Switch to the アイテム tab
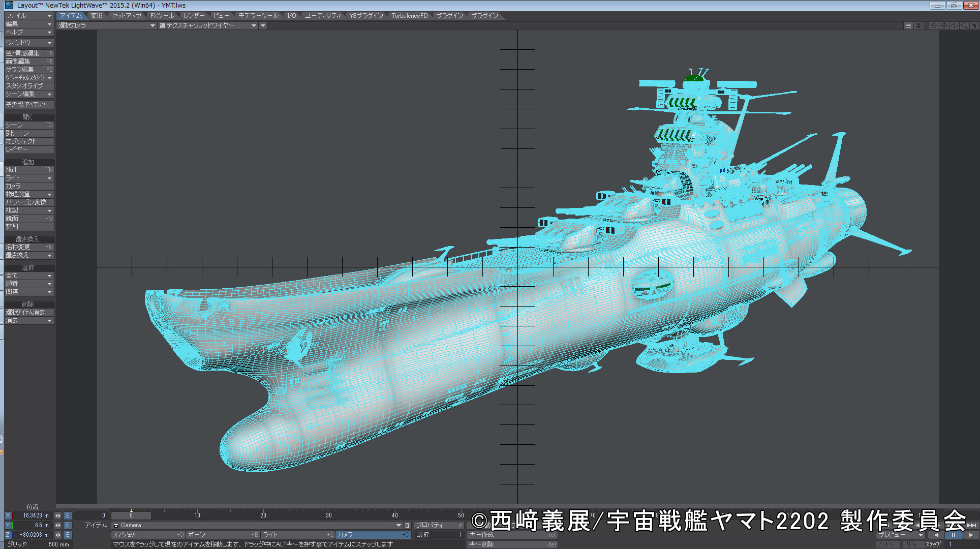Screen dimensions: 980x549 point(71,16)
